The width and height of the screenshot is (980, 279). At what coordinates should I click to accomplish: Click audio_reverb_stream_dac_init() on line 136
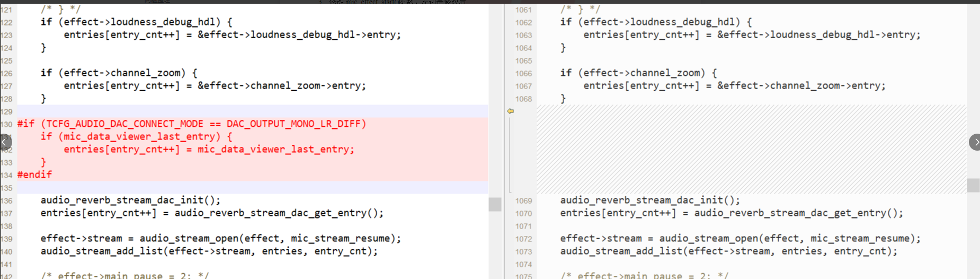[x=131, y=200]
